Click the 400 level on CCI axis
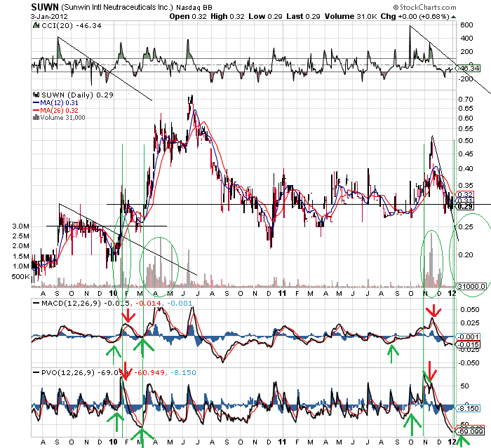491x448 pixels. coord(466,39)
